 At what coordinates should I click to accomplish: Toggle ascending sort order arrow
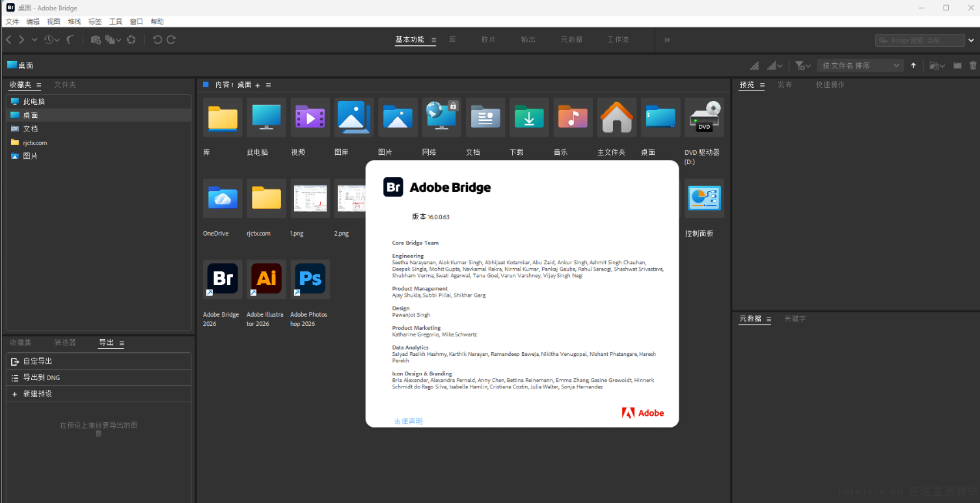pyautogui.click(x=914, y=66)
